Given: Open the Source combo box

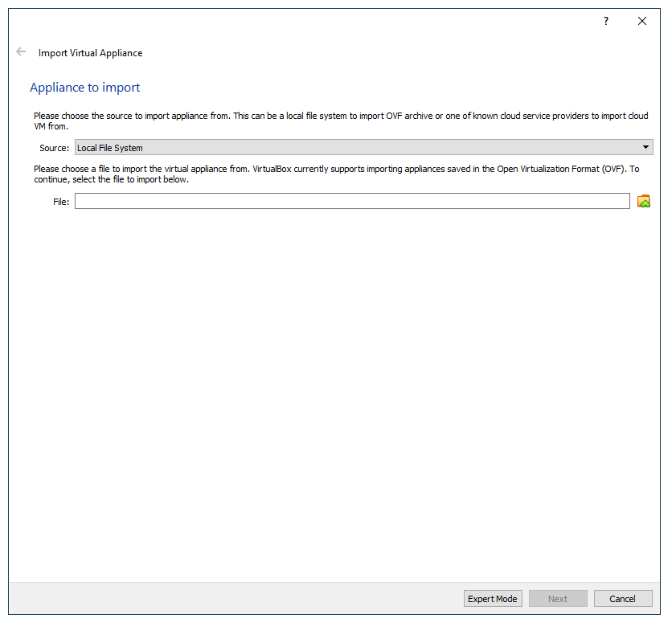Looking at the screenshot, I should coord(363,148).
